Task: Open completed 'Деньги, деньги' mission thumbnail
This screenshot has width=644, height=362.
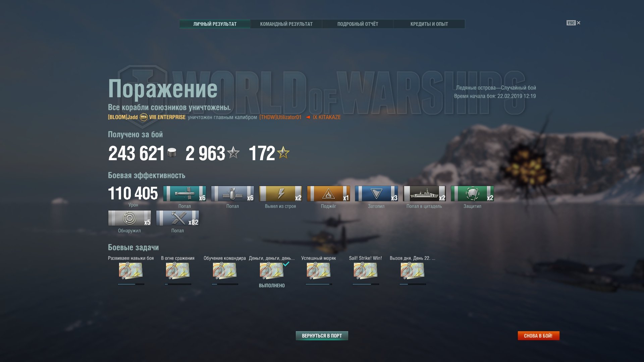Action: point(271,271)
